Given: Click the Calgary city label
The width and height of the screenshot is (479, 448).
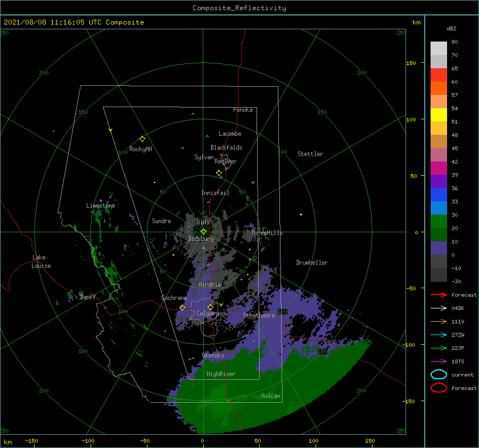Looking at the screenshot, I should coord(208,313).
